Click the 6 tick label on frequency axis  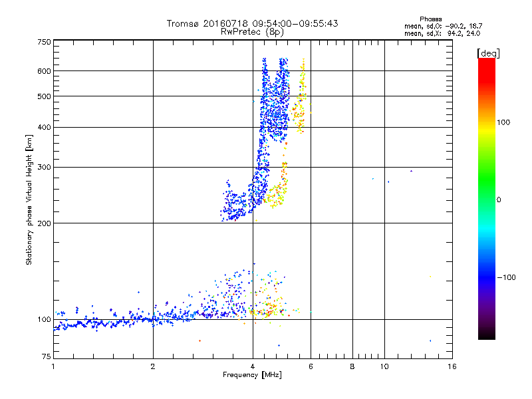click(x=311, y=366)
